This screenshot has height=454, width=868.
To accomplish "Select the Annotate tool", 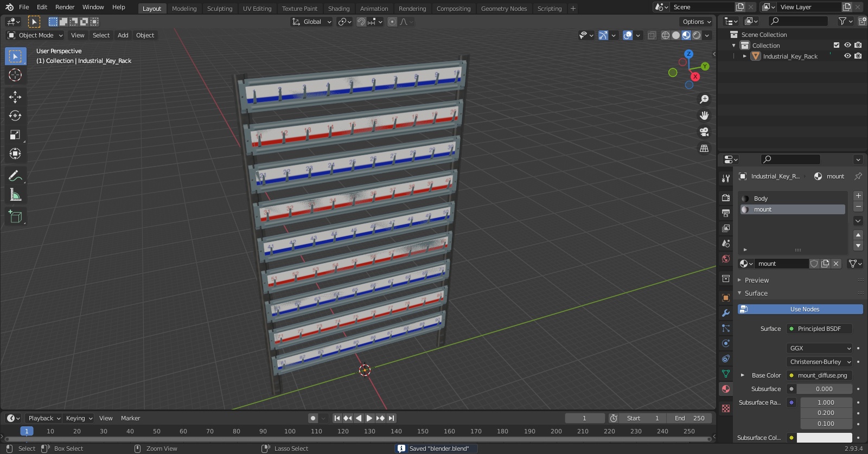I will 15,176.
